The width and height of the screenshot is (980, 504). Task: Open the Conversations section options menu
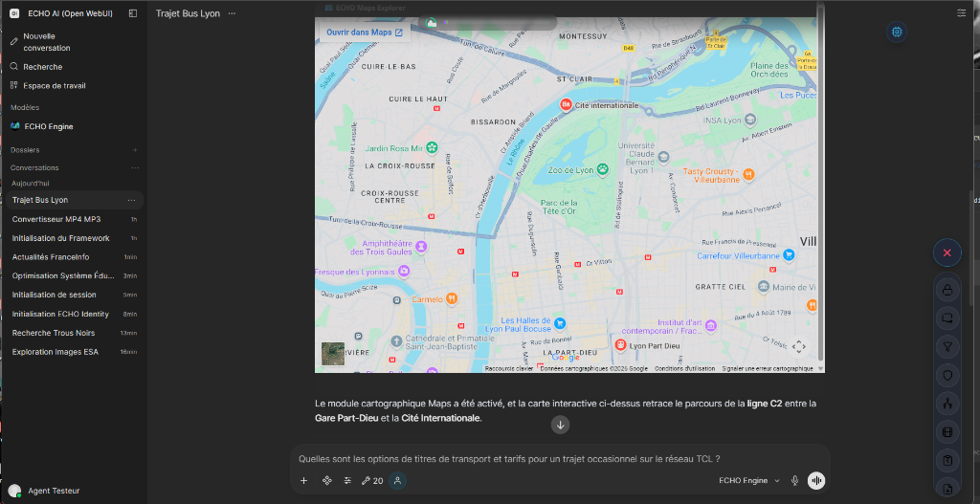(x=135, y=168)
